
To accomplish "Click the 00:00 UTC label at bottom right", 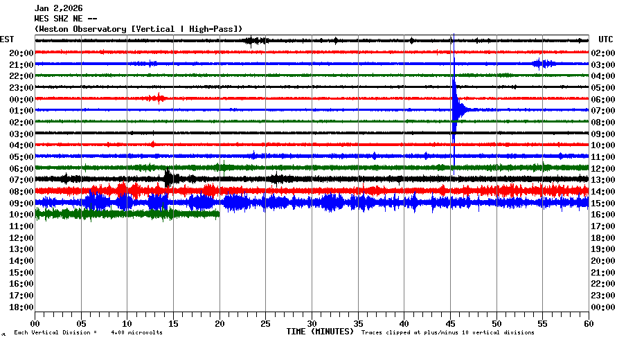I will (x=602, y=307).
